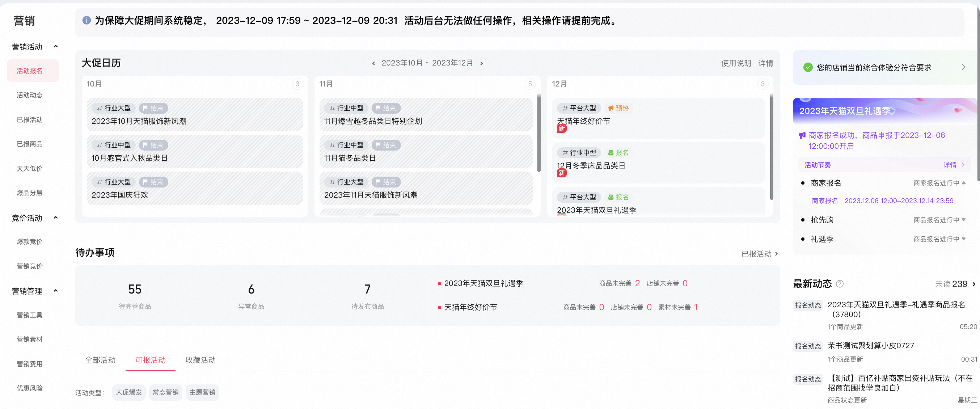This screenshot has width=980, height=409.
Task: Go to next calendar period arrow
Action: click(x=482, y=64)
